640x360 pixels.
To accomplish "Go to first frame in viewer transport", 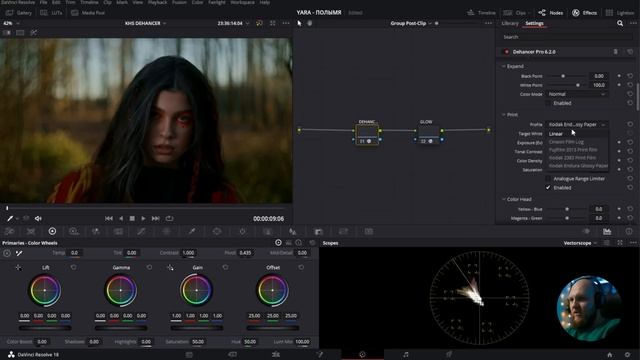I will (x=109, y=219).
